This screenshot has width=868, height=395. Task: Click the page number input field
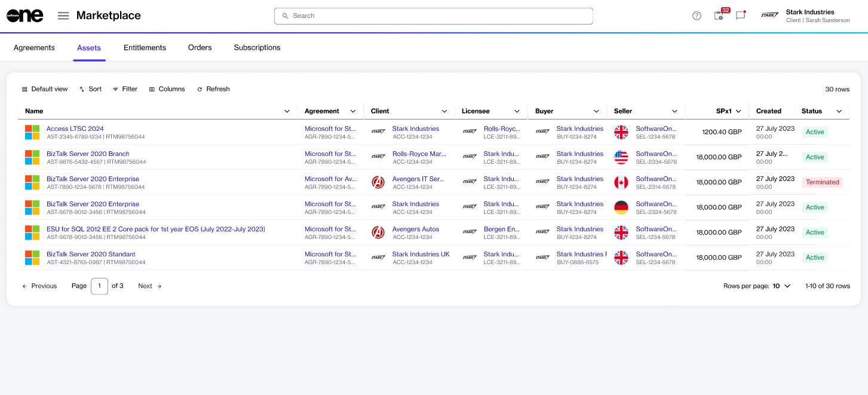pyautogui.click(x=99, y=286)
